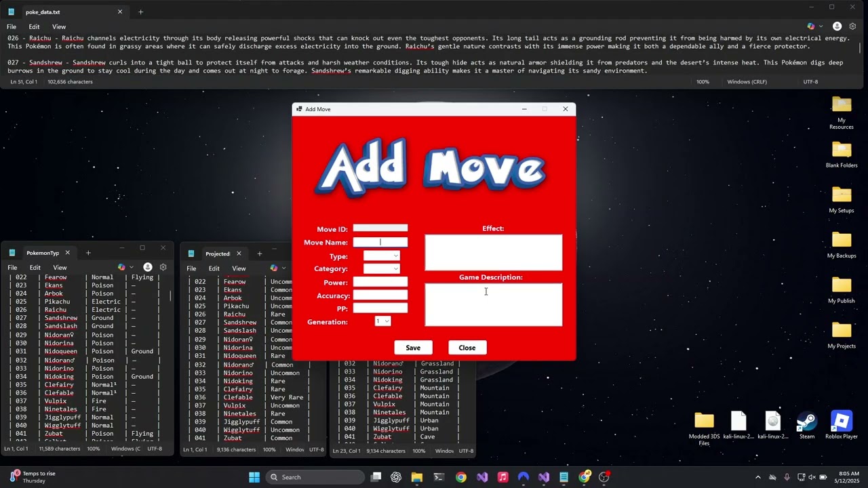Focus the Move Name input field
Screen dimensions: 868x488
pos(380,242)
